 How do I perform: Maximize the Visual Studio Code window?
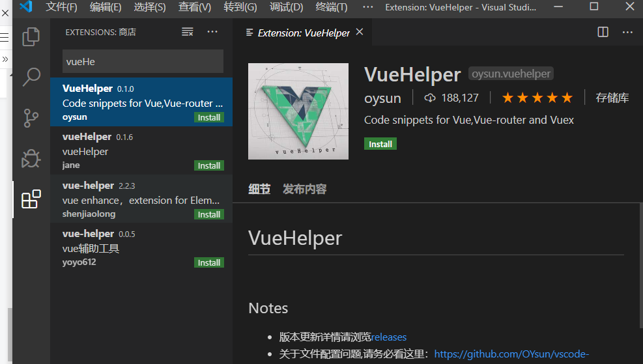click(593, 7)
